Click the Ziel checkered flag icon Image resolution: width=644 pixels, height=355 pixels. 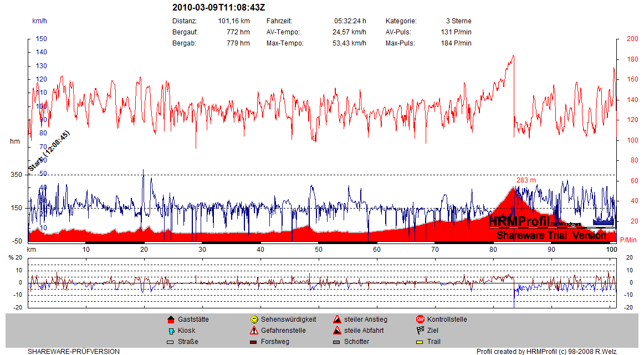pyautogui.click(x=420, y=331)
